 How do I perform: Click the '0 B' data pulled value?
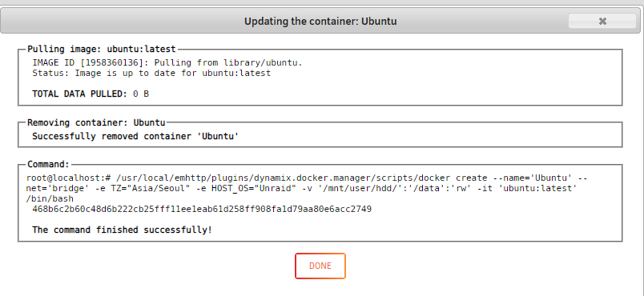coord(141,94)
